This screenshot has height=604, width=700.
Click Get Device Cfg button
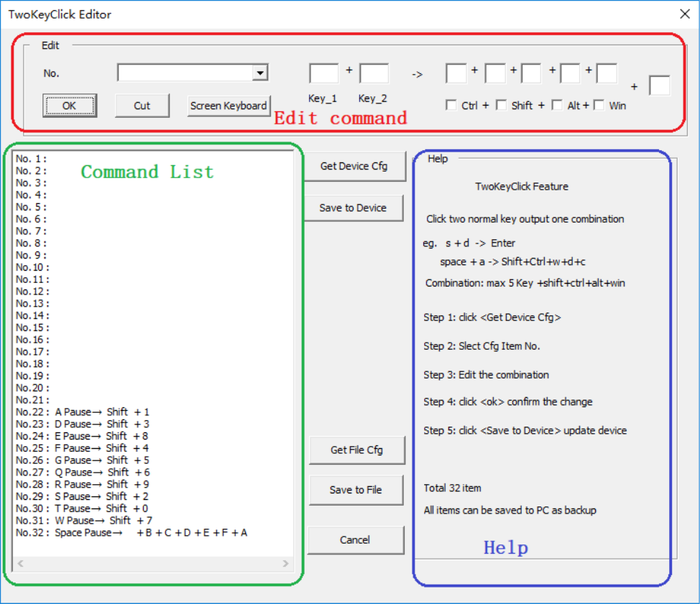point(354,166)
